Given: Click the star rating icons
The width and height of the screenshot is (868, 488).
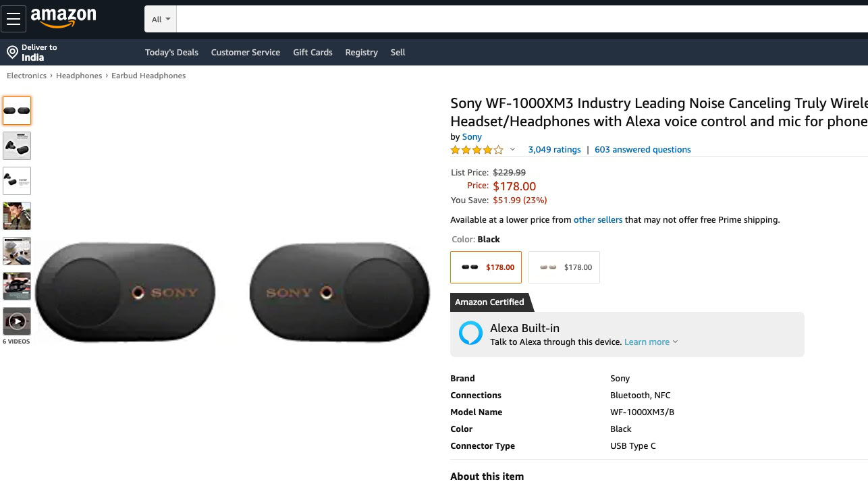Looking at the screenshot, I should click(x=477, y=150).
